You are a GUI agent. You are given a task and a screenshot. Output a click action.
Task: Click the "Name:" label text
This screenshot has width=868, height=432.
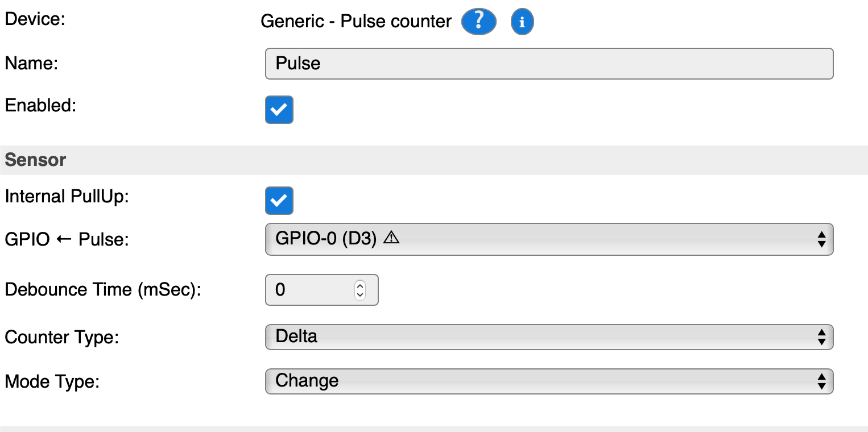(x=32, y=63)
